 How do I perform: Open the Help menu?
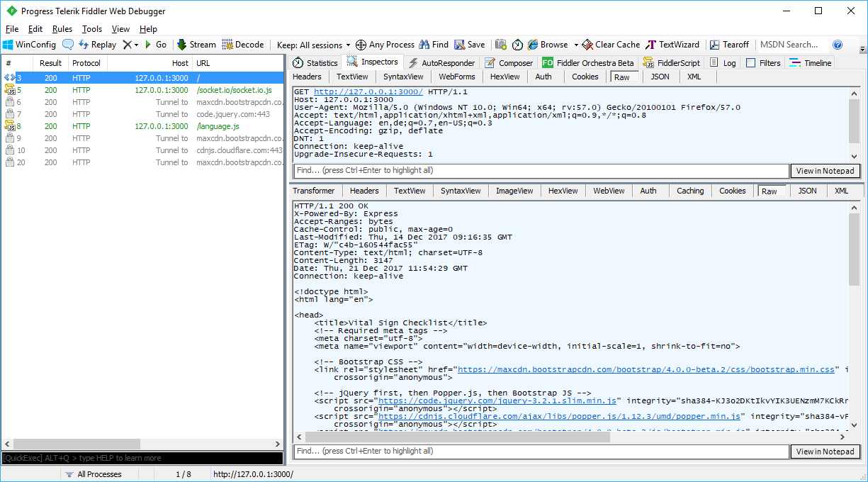click(148, 29)
